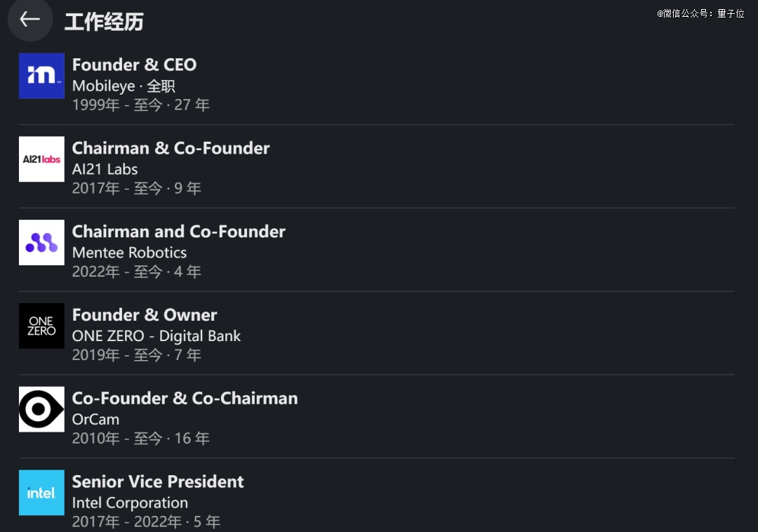Click the AI21 Labs company name

105,169
